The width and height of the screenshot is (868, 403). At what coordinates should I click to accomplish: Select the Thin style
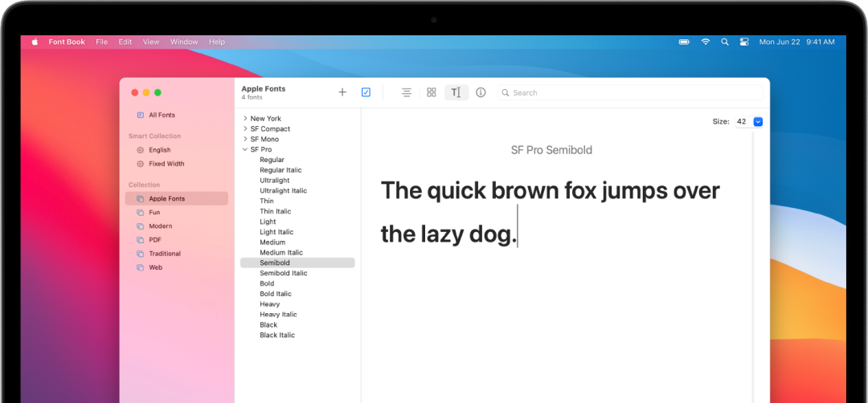pyautogui.click(x=267, y=201)
